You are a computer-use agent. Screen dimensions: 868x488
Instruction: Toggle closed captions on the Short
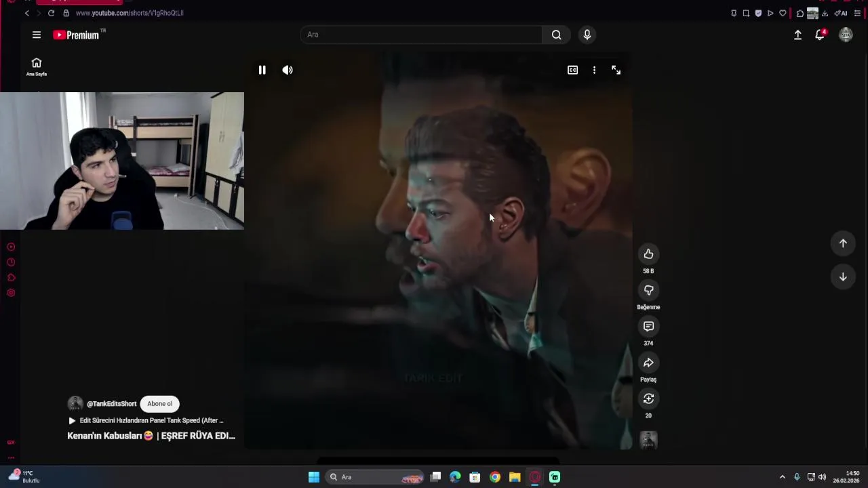(572, 70)
